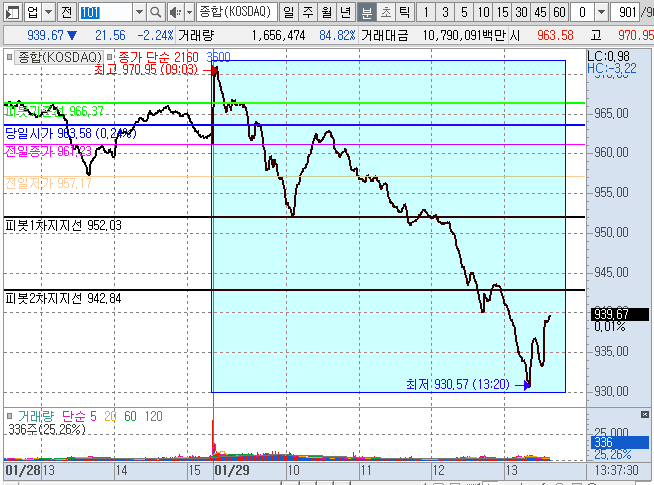Image resolution: width=654 pixels, height=485 pixels.
Task: Select the 년 yearly period button
Action: tap(346, 12)
